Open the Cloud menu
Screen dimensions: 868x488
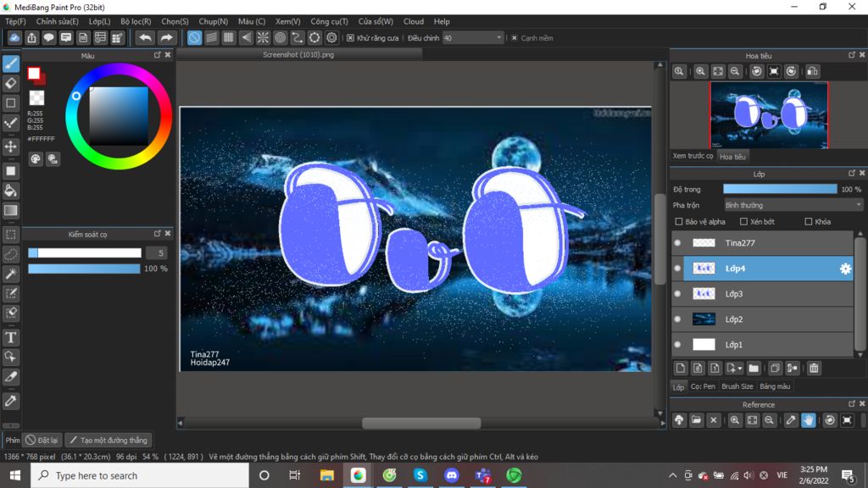tap(414, 21)
